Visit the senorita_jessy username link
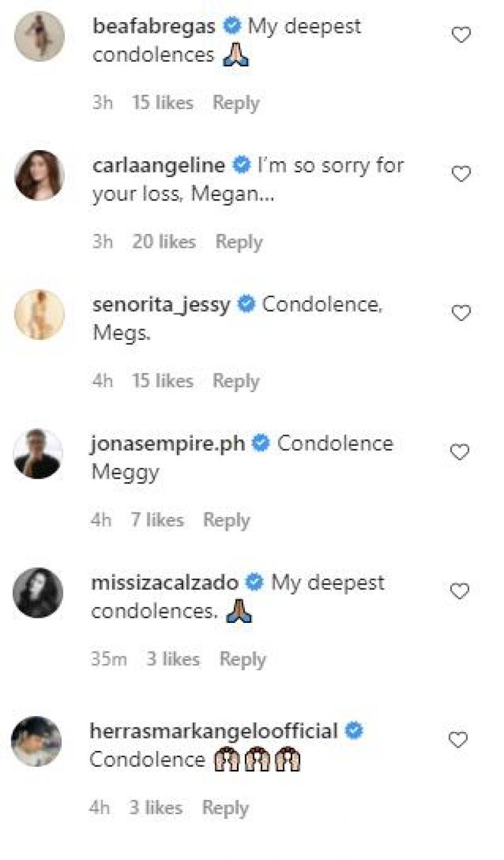 (161, 305)
